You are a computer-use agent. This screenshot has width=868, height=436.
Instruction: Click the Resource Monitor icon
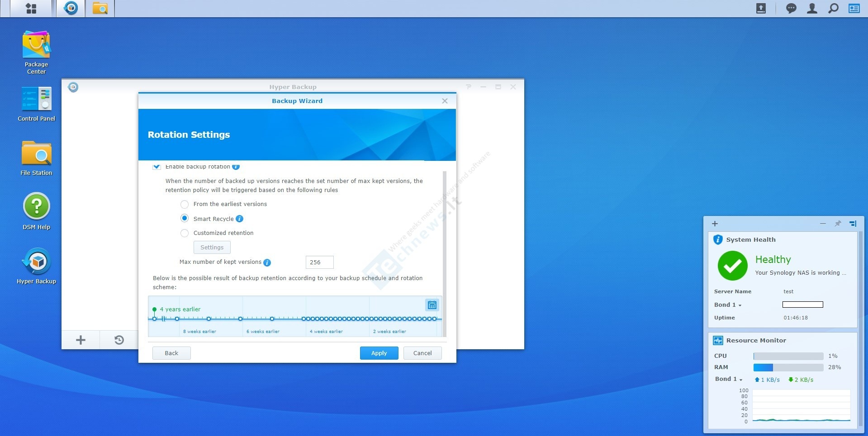click(x=718, y=340)
